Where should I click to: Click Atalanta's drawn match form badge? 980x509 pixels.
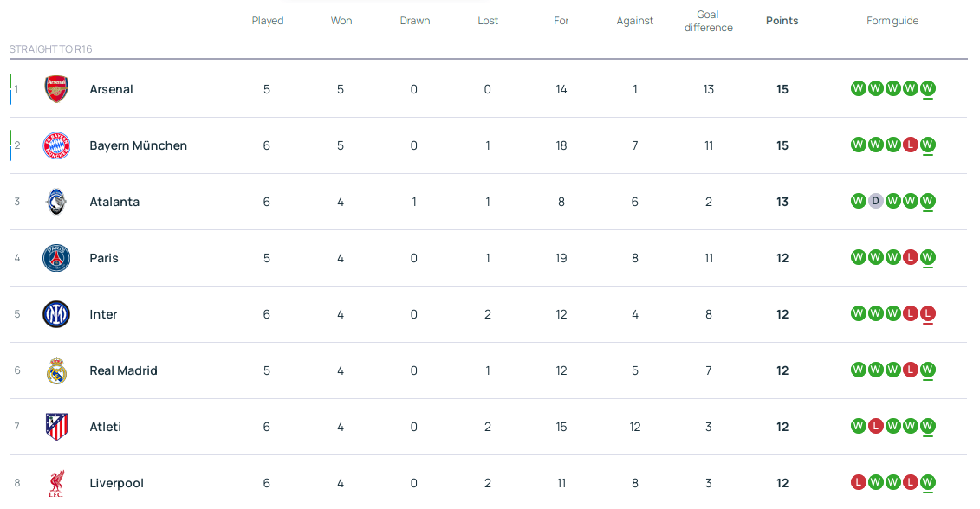pyautogui.click(x=875, y=201)
